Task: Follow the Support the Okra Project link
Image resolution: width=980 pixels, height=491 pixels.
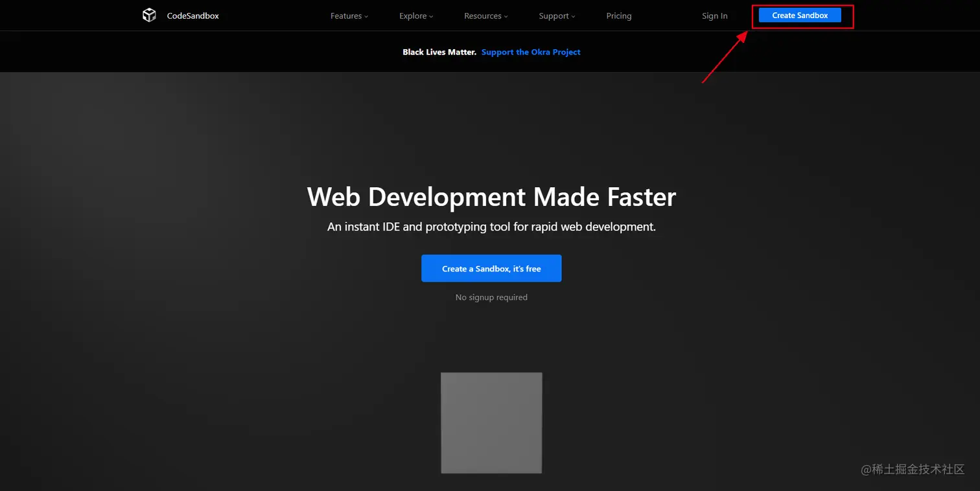Action: 531,52
